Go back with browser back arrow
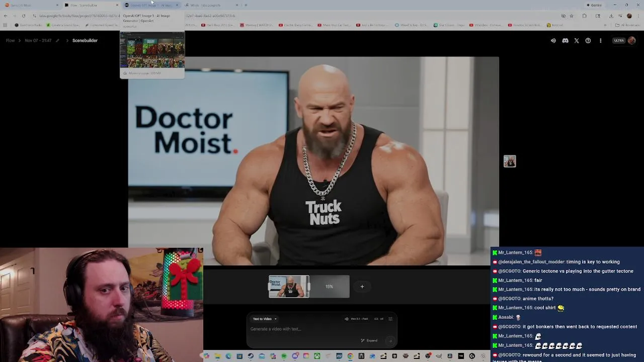The width and height of the screenshot is (644, 362). tap(5, 16)
